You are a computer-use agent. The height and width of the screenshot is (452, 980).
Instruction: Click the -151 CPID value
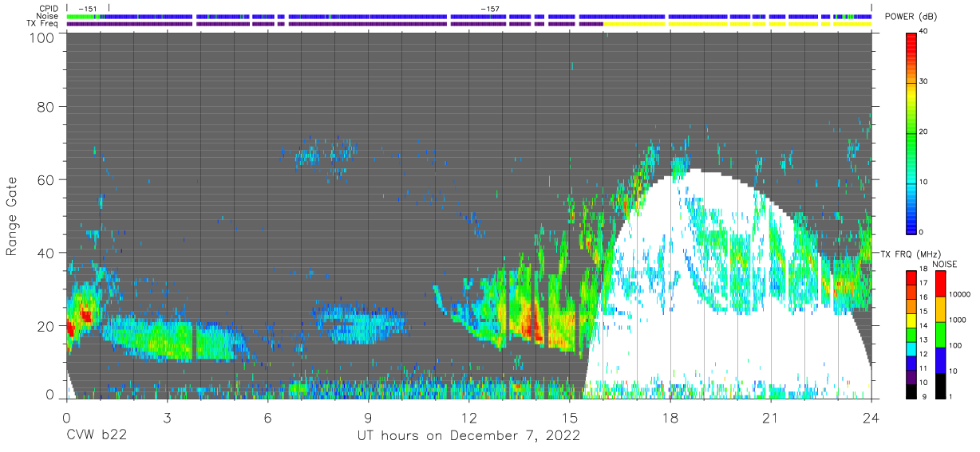pyautogui.click(x=89, y=9)
